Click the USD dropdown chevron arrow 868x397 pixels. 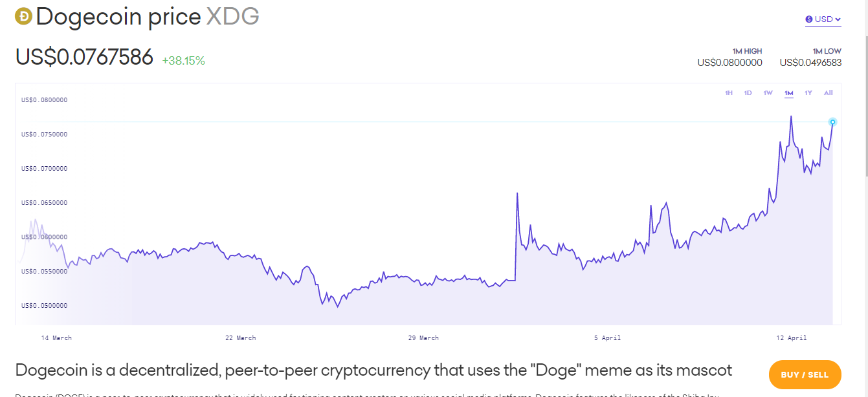coord(838,19)
